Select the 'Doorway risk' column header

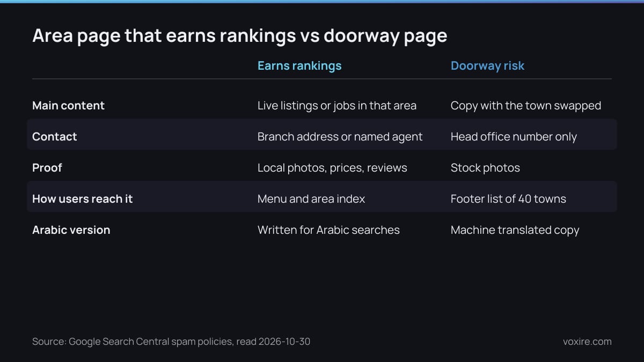[x=487, y=65]
